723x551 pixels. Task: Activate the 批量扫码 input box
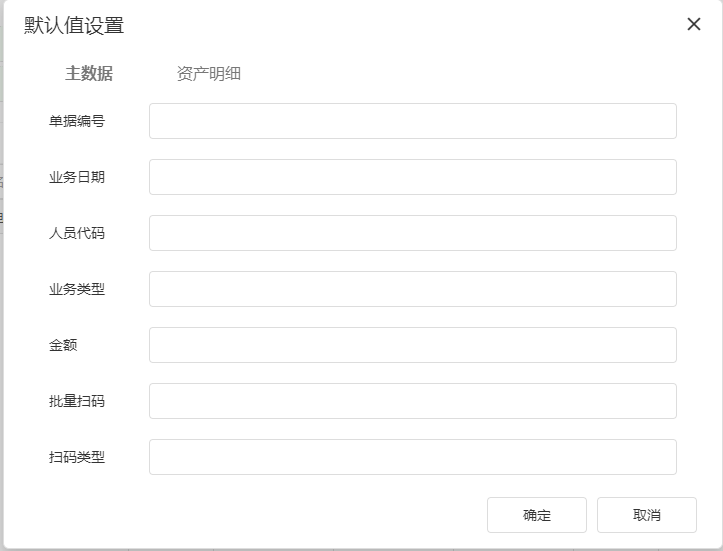(x=412, y=401)
